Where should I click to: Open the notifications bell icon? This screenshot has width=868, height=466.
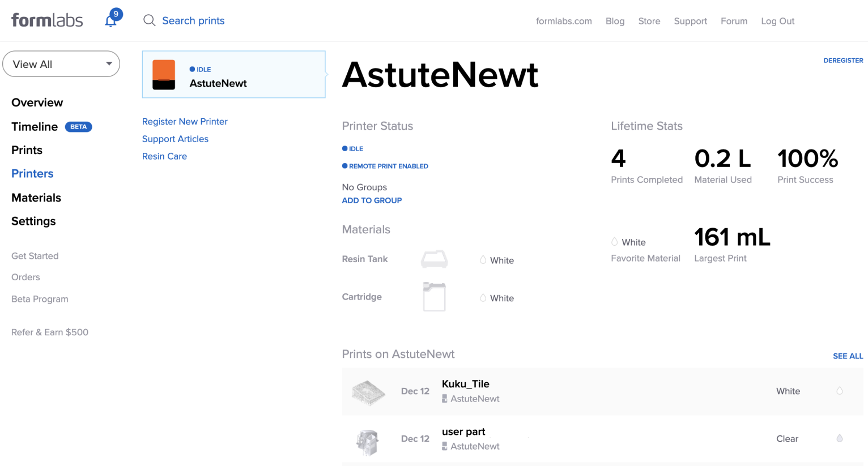[x=111, y=21]
